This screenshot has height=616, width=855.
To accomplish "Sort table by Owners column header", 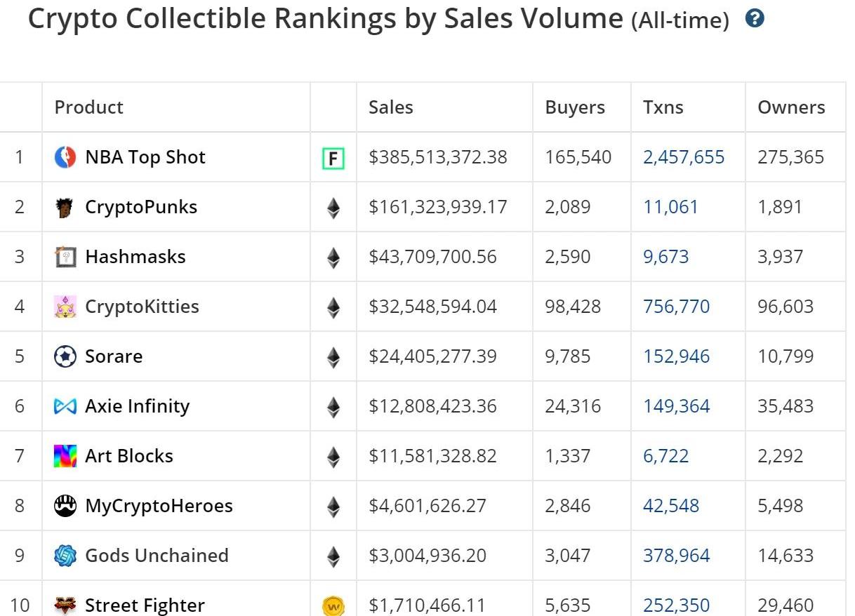I will [791, 107].
